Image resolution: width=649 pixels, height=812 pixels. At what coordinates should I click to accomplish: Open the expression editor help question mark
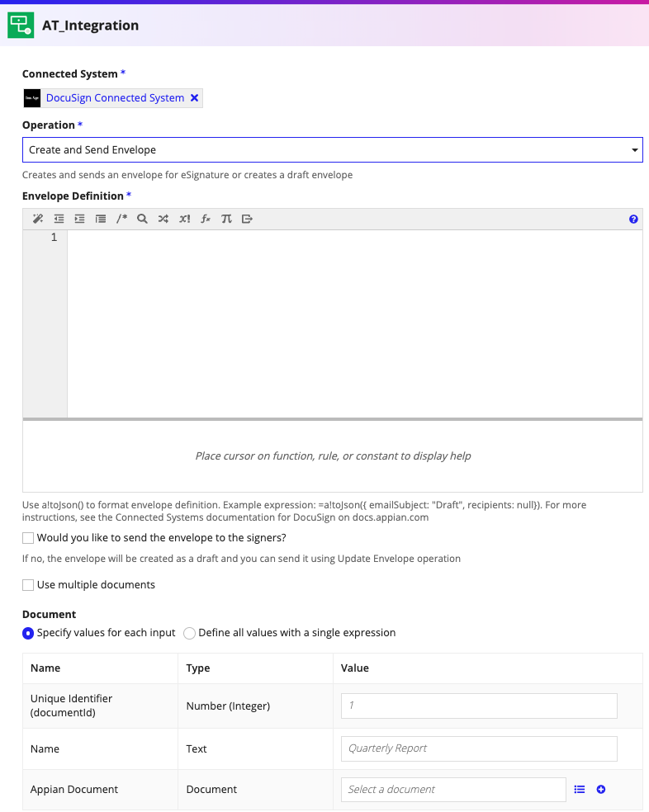pyautogui.click(x=633, y=219)
